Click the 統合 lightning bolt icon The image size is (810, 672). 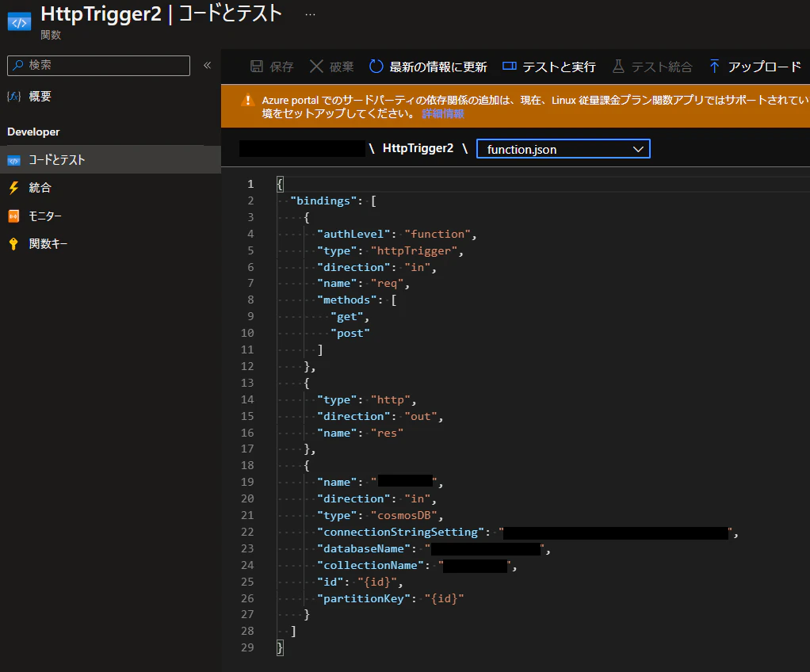click(14, 188)
